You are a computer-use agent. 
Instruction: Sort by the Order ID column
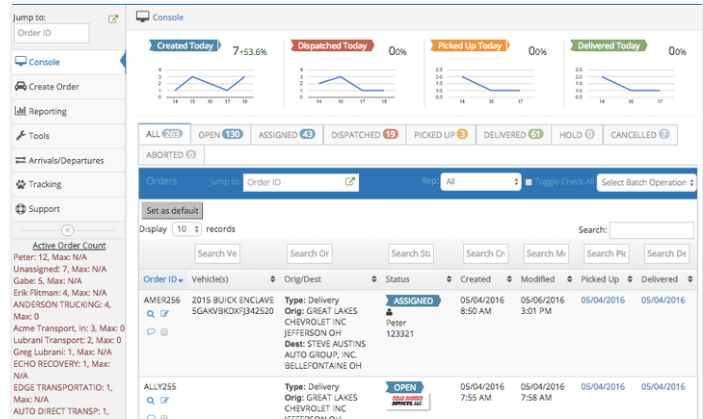pyautogui.click(x=163, y=279)
